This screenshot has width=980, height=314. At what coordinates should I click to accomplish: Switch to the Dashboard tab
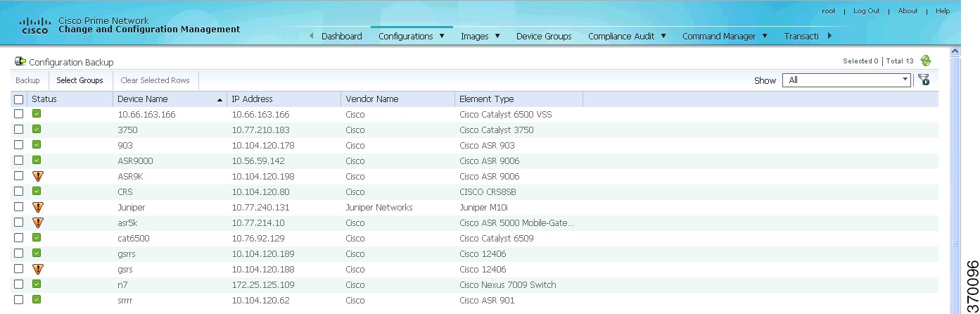tap(342, 36)
